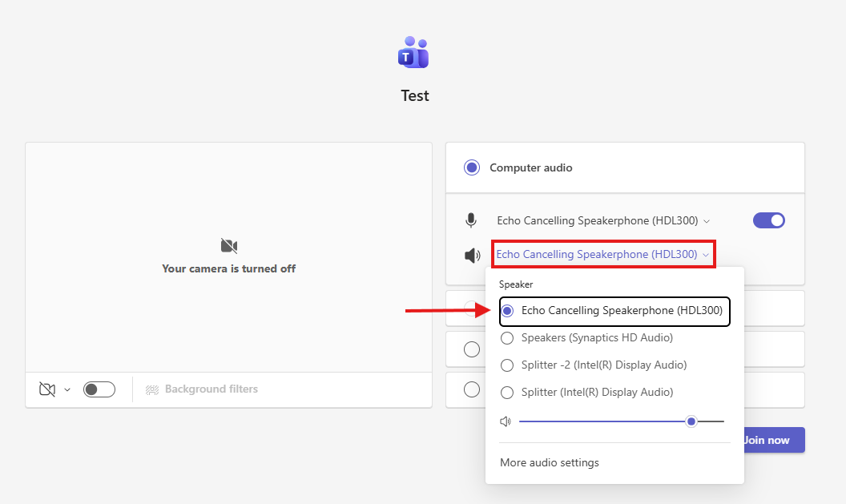846x504 pixels.
Task: Select the Computer audio radio button
Action: 472,167
